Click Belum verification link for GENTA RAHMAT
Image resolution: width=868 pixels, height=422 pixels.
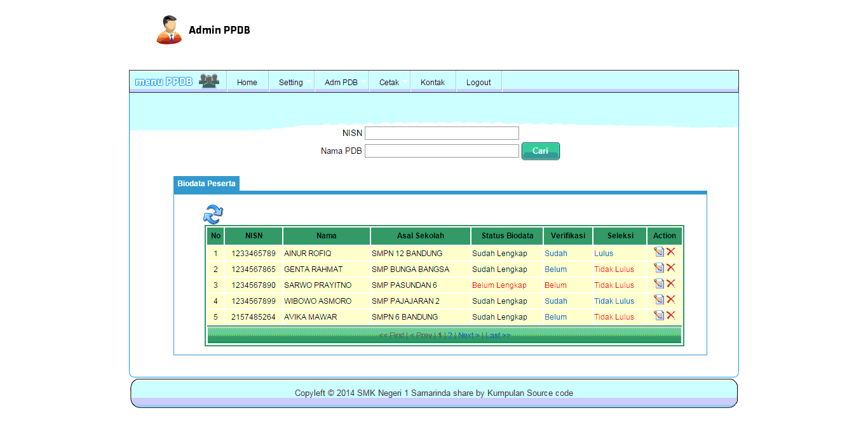click(x=555, y=269)
